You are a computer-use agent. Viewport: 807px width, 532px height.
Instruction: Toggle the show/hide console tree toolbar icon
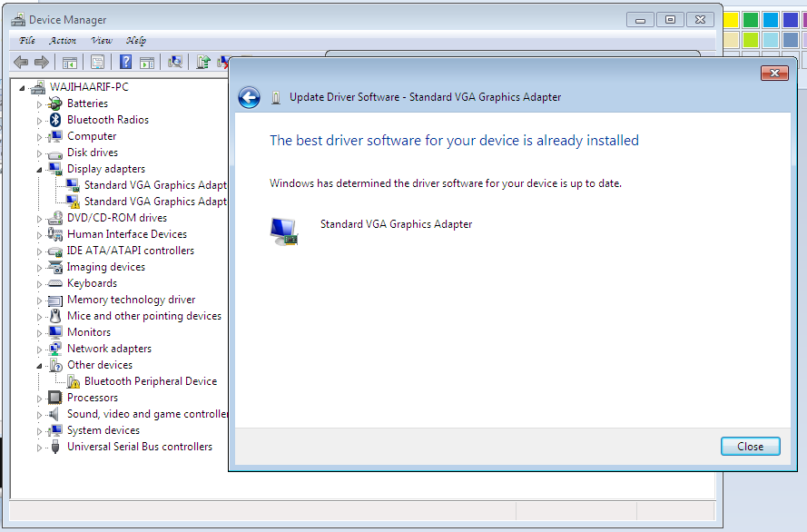point(70,63)
